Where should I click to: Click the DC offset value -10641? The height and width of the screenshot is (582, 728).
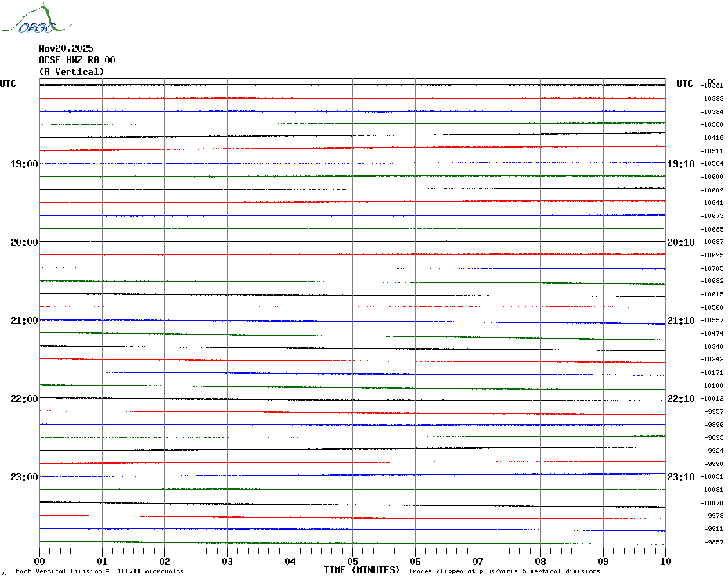(x=712, y=203)
